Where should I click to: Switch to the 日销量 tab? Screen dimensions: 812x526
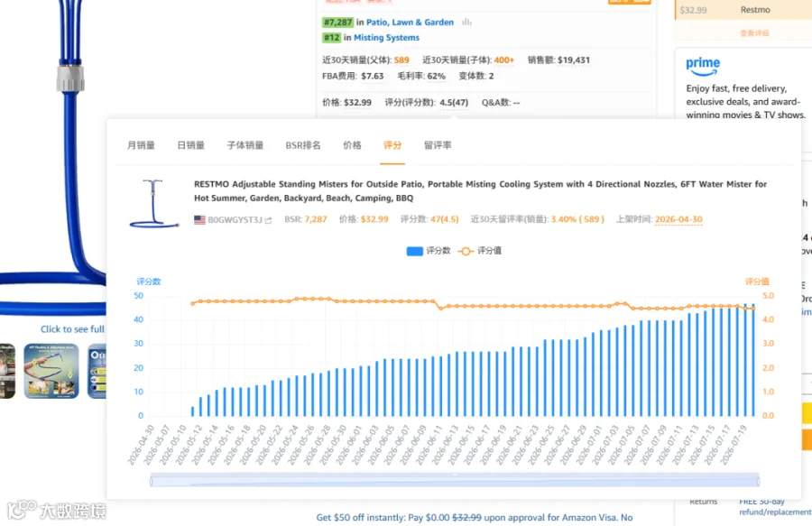[190, 145]
